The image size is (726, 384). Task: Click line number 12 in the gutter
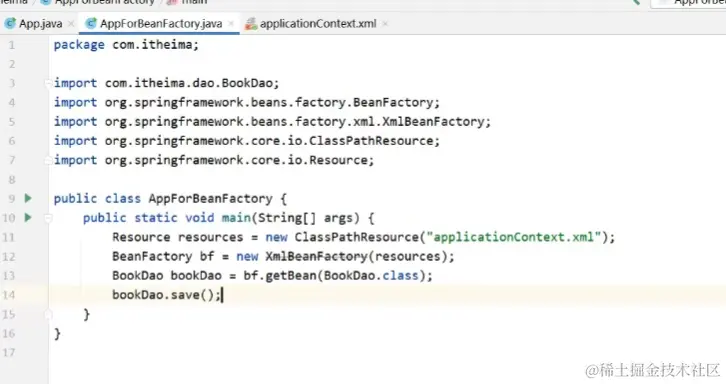point(9,257)
